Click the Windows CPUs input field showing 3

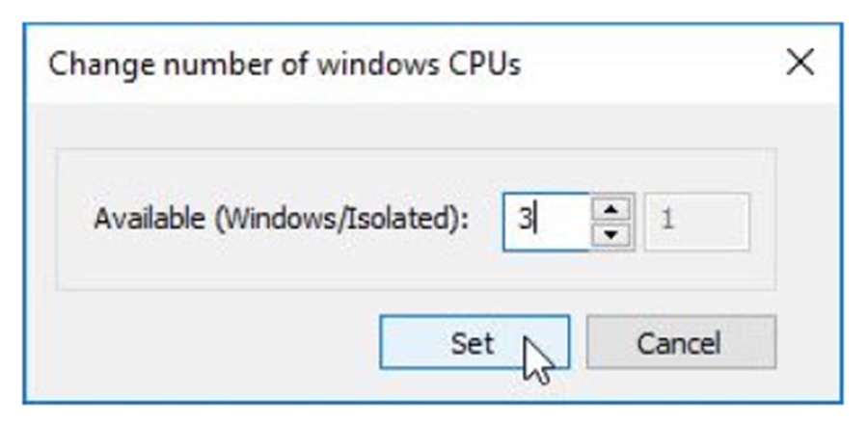click(545, 222)
